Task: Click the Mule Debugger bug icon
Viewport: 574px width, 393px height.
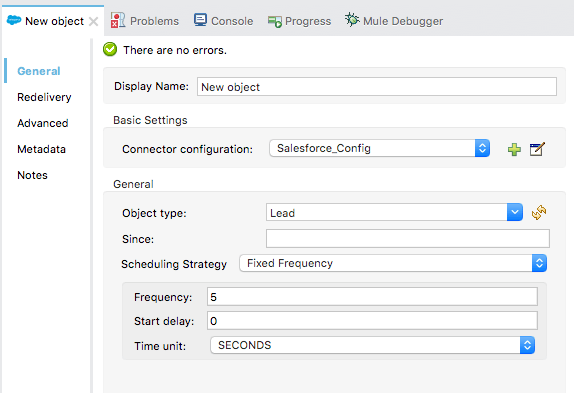Action: tap(352, 20)
